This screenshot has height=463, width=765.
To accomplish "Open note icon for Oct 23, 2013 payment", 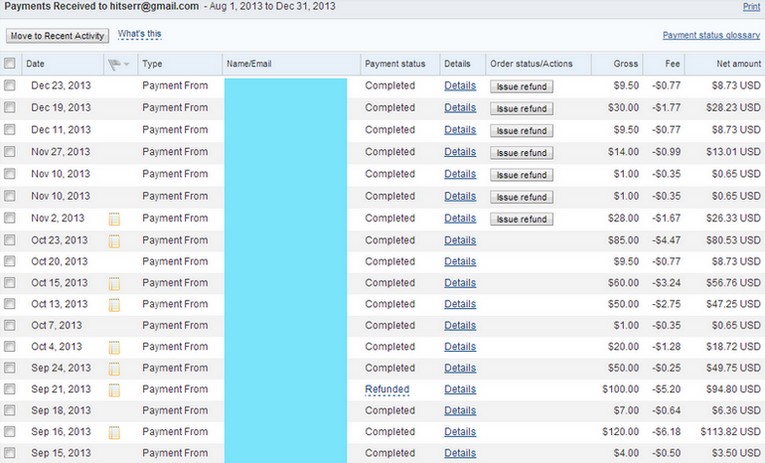I will coord(114,242).
